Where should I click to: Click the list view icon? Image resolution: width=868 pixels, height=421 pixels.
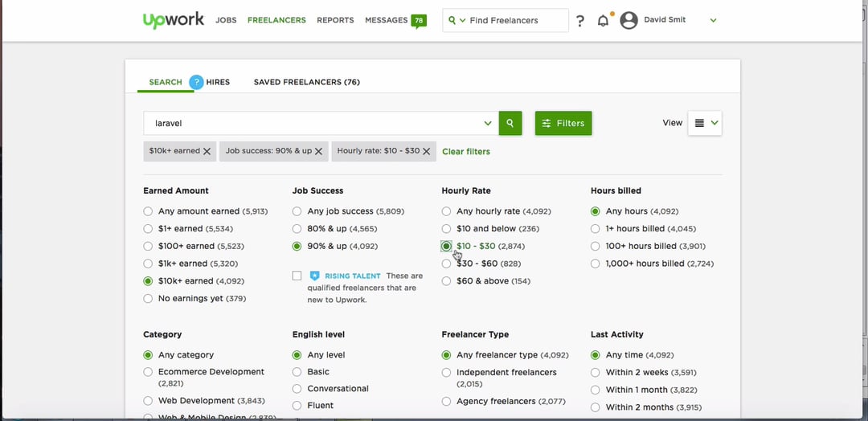point(699,123)
